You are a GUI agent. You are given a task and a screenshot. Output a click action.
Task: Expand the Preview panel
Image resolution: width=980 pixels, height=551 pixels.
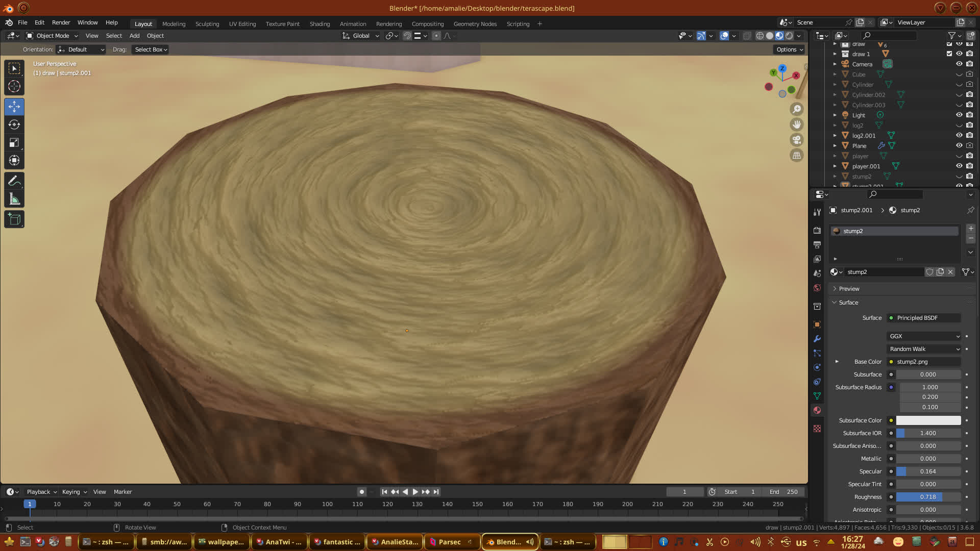pyautogui.click(x=849, y=289)
